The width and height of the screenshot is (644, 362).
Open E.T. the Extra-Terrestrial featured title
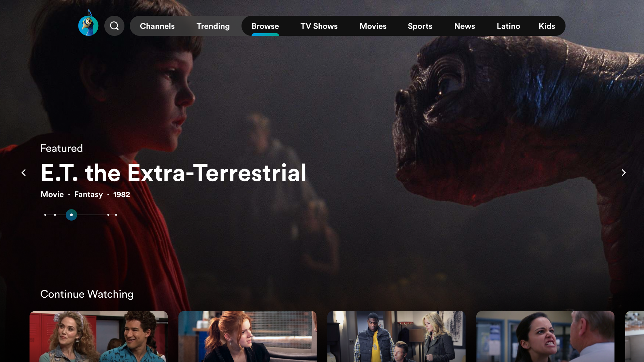click(173, 173)
